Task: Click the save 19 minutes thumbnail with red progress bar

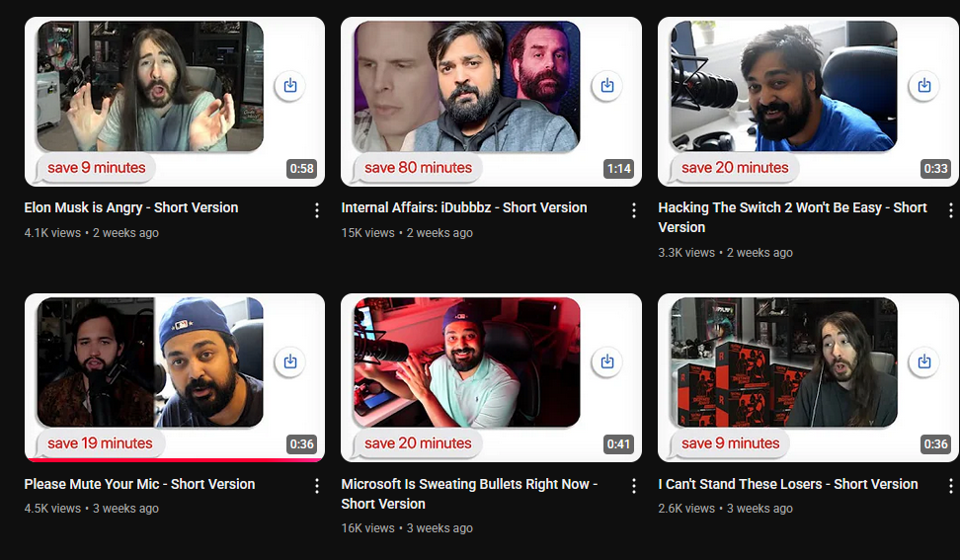Action: (175, 377)
